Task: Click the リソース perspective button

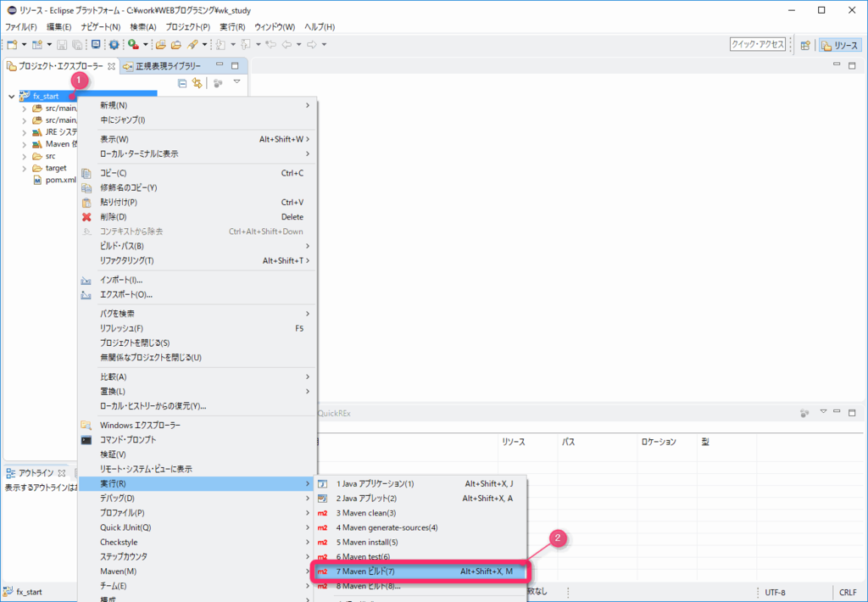Action: [840, 46]
